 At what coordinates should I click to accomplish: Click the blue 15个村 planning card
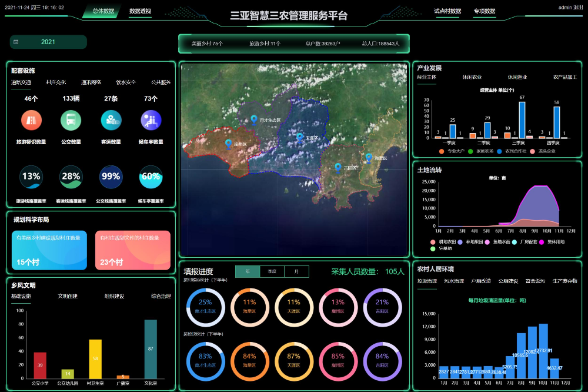point(49,250)
